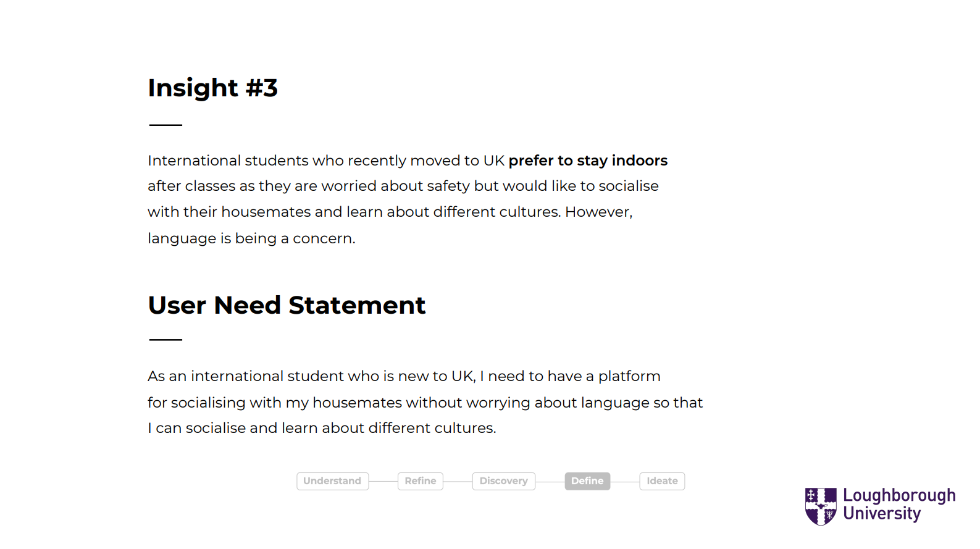Select the Understand stage in progress bar

332,481
